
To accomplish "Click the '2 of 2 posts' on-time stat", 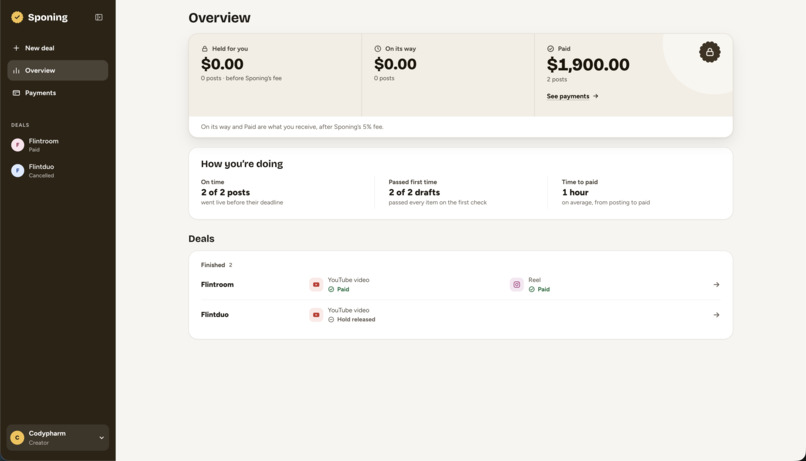I will (225, 192).
